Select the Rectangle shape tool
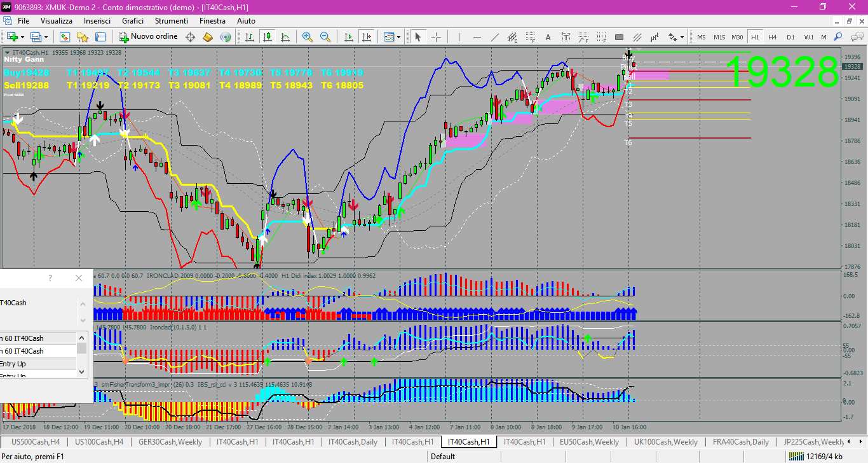This screenshot has width=868, height=463. (x=619, y=37)
